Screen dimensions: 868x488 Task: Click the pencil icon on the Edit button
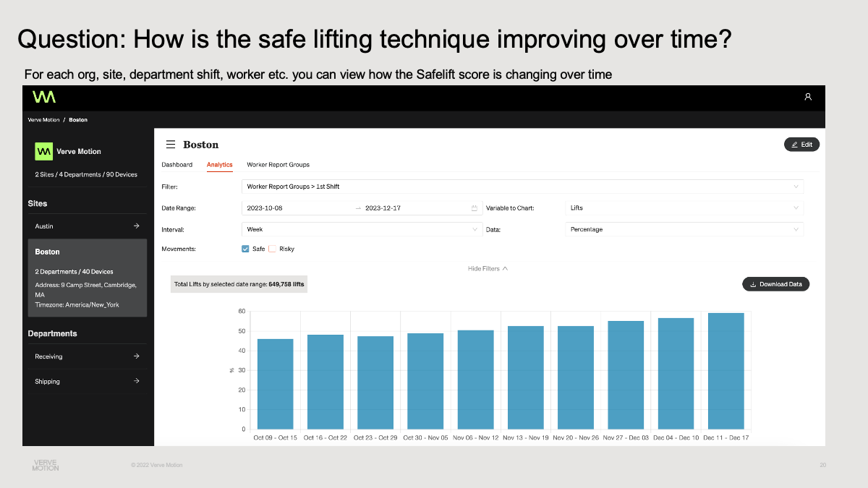(794, 144)
